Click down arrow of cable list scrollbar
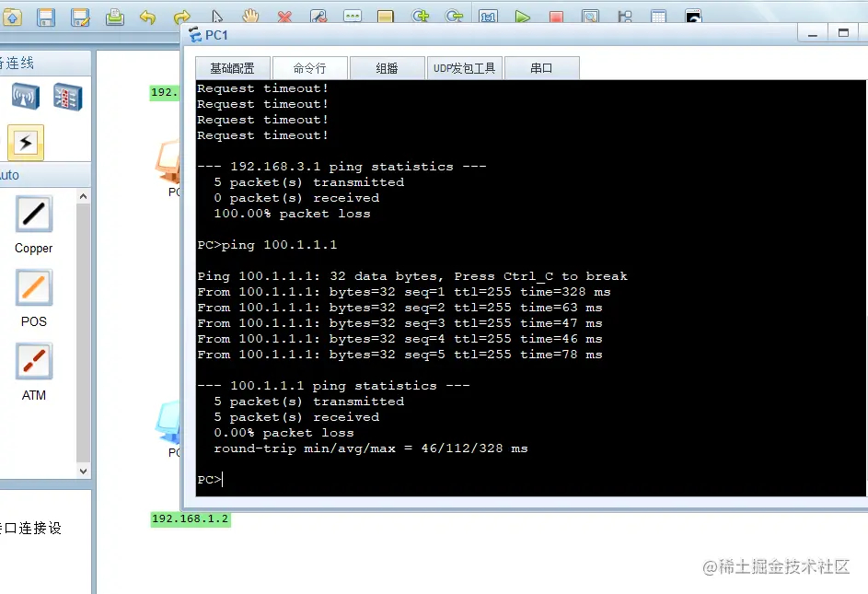The width and height of the screenshot is (868, 594). click(x=83, y=471)
